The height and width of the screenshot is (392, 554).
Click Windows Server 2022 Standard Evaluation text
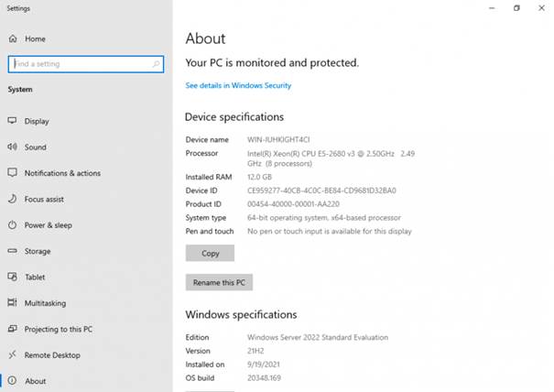(318, 337)
